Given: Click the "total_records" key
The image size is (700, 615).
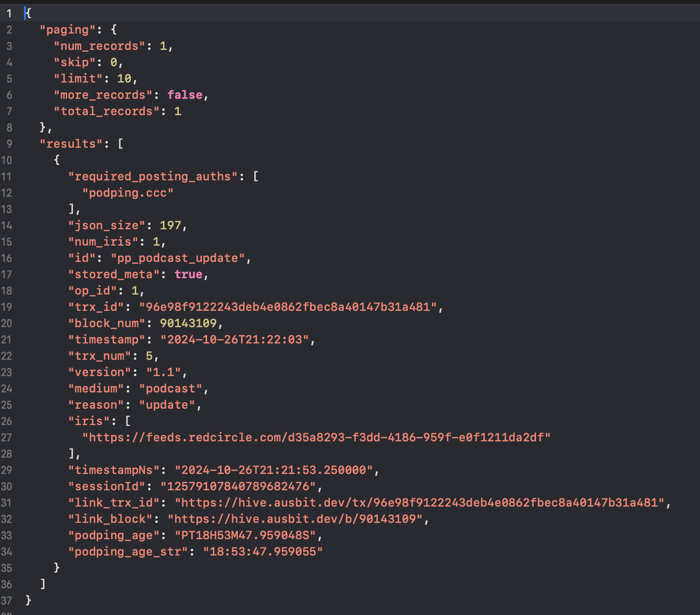Looking at the screenshot, I should (107, 111).
